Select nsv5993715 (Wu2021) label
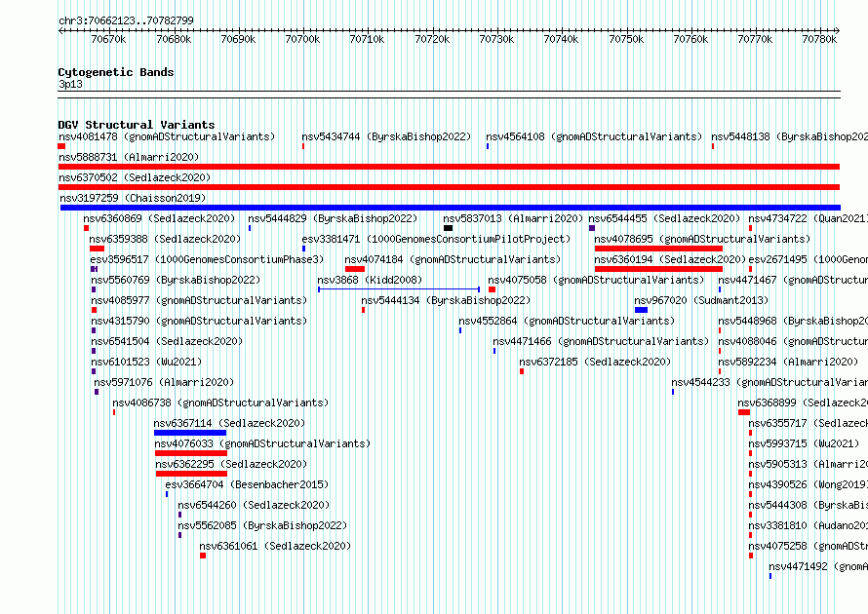The height and width of the screenshot is (614, 868). coord(804,443)
